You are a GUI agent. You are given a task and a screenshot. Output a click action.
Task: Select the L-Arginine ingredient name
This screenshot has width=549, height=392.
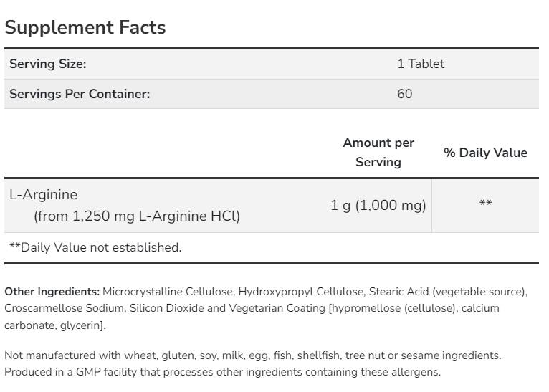click(43, 194)
